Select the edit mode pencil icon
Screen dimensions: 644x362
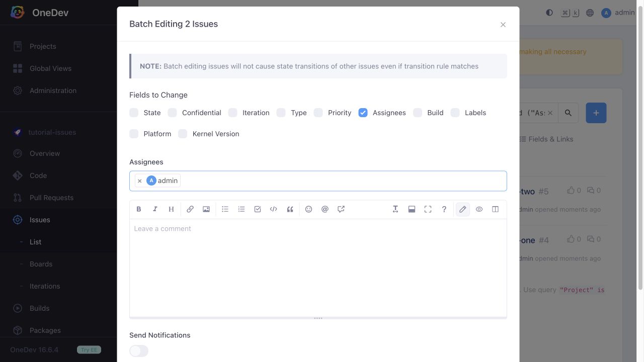(463, 209)
